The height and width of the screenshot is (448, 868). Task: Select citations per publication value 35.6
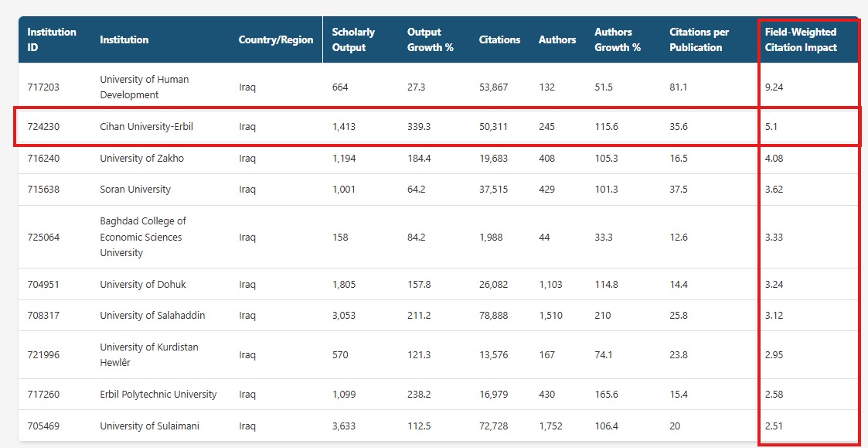click(x=679, y=126)
